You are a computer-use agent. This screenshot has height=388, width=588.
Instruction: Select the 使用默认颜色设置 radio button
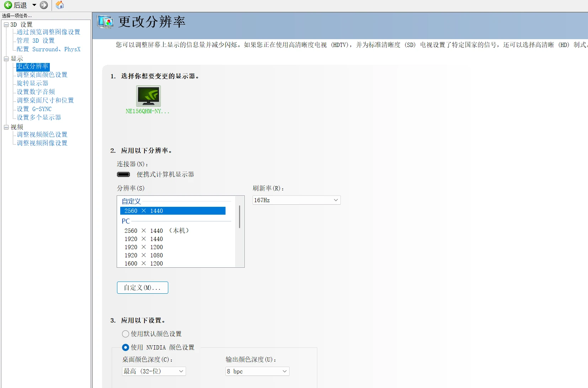[125, 334]
